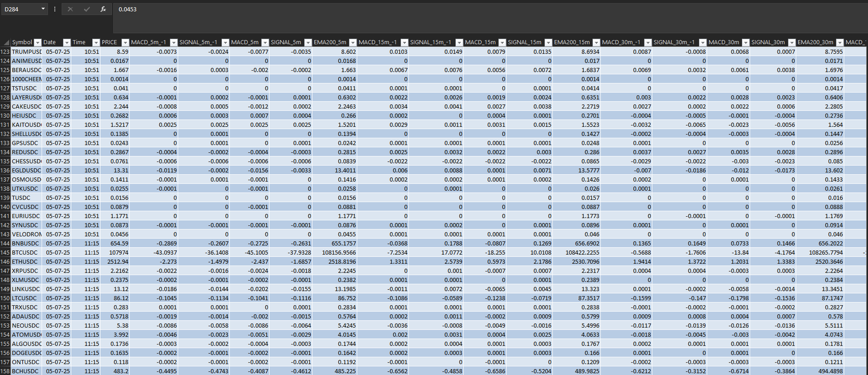868x375 pixels.
Task: Select the BTCUSDC symbol cell
Action: [27, 253]
